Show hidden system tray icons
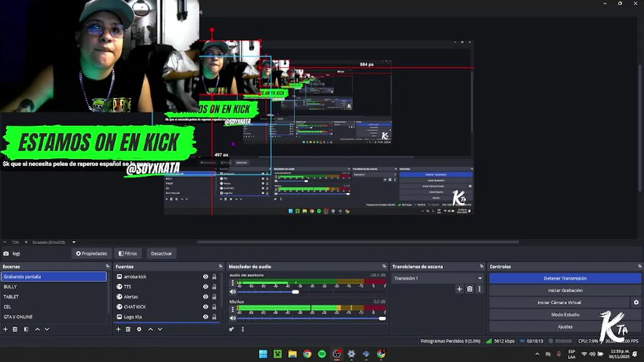This screenshot has width=644, height=362. [x=537, y=354]
